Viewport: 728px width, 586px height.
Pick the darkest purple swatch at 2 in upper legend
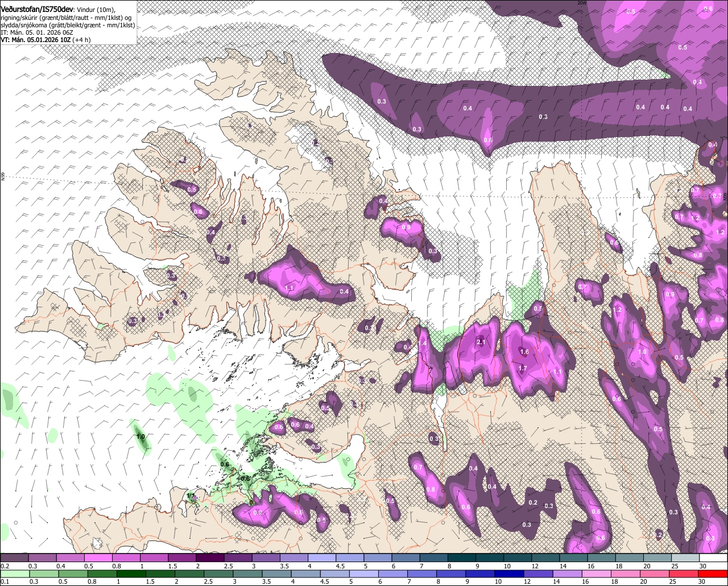pyautogui.click(x=210, y=558)
